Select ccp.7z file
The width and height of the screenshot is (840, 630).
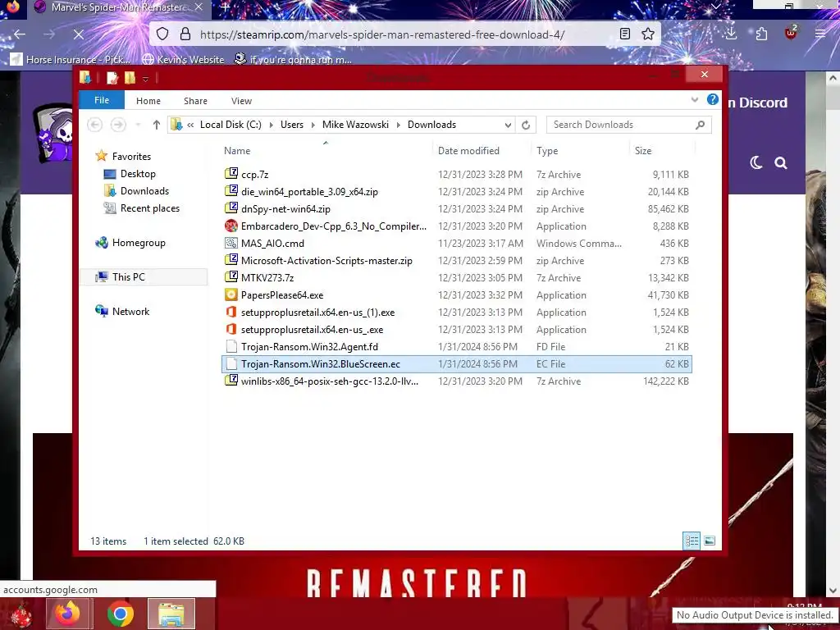tap(457, 174)
